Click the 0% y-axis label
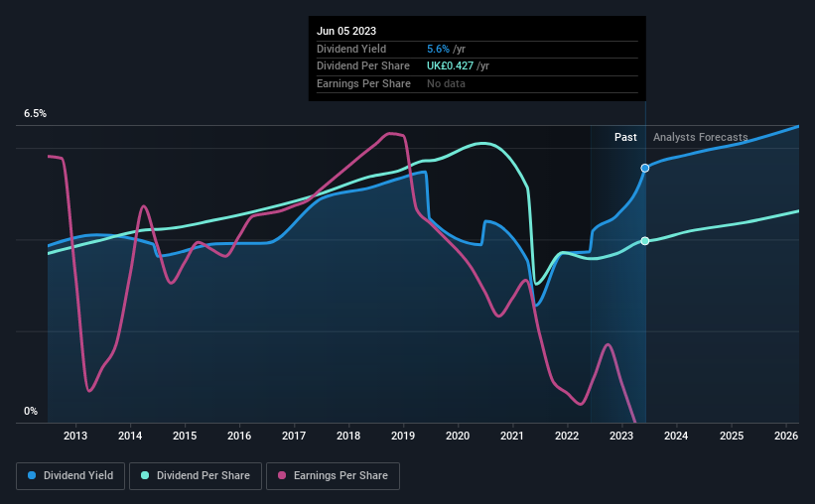 (31, 412)
